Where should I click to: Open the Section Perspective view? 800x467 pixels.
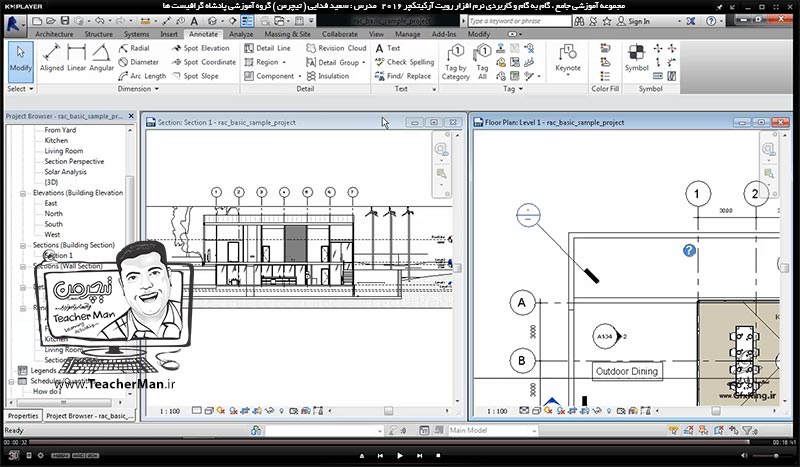(x=74, y=161)
